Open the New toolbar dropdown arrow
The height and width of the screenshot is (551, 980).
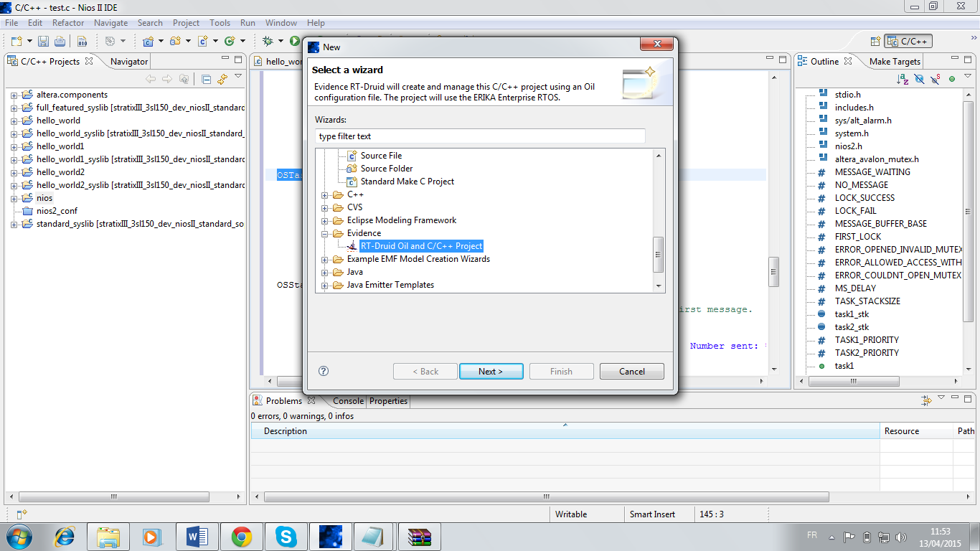(x=29, y=41)
